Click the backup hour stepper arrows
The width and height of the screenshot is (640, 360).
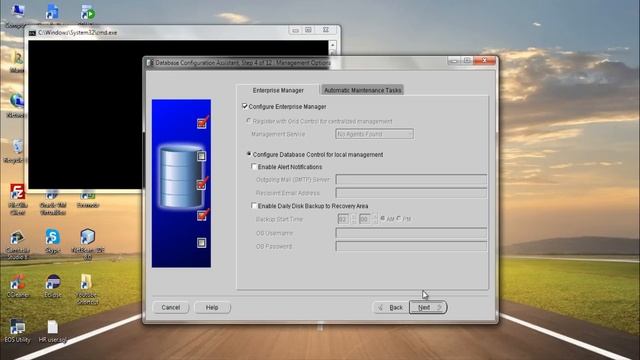353,219
